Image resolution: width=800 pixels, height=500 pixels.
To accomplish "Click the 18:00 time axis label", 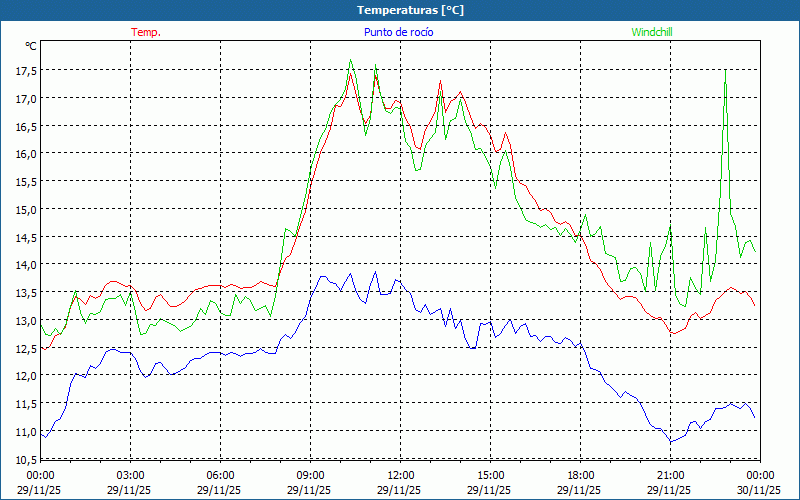I will (x=580, y=475).
